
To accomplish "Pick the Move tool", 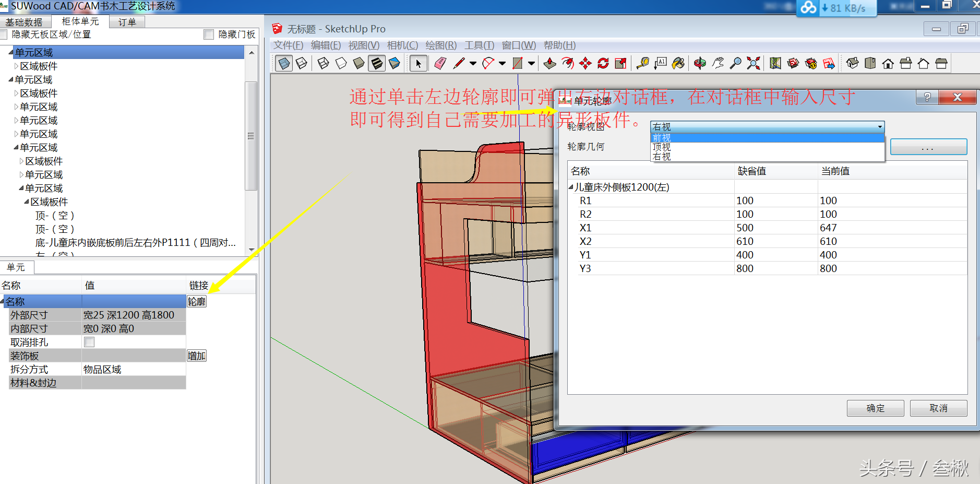I will point(585,63).
